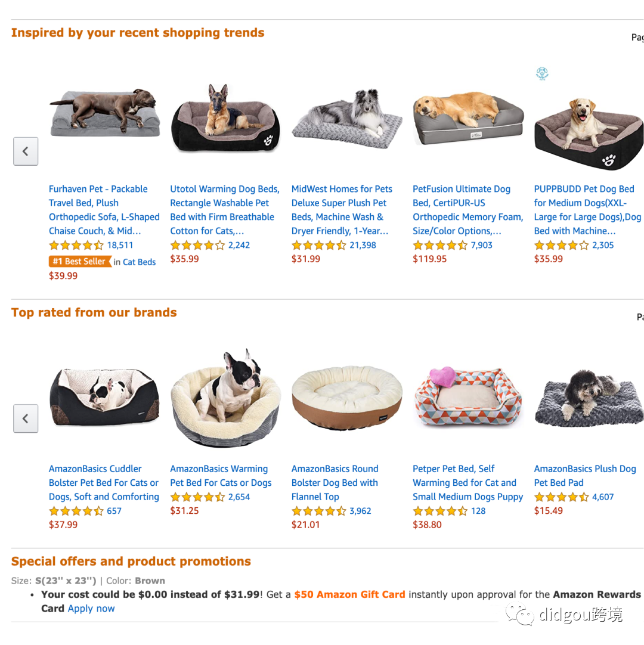Select AmazonBasics Round Bolster bed image

tap(347, 398)
